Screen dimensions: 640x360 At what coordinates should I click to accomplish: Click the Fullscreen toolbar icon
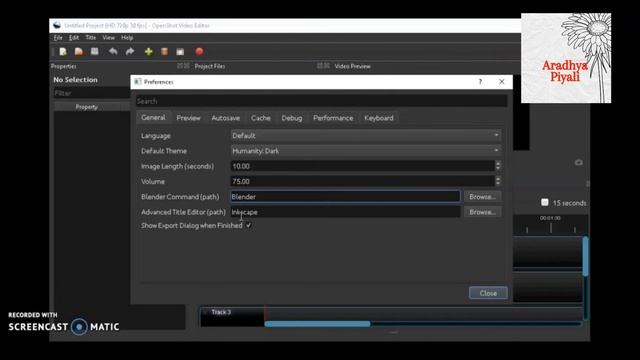coord(180,51)
